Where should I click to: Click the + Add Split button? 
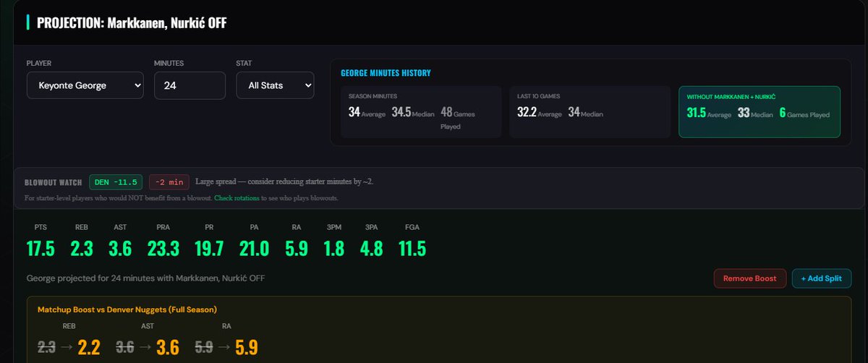822,278
